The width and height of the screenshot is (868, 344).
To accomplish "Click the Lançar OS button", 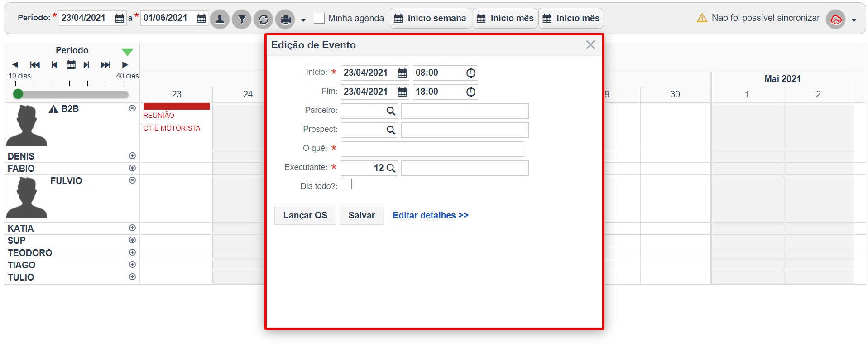I will [305, 215].
